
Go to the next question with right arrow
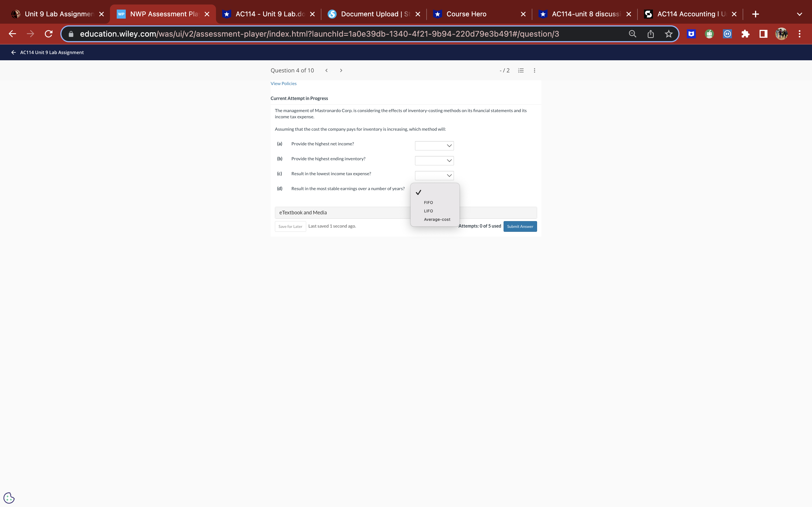tap(341, 70)
